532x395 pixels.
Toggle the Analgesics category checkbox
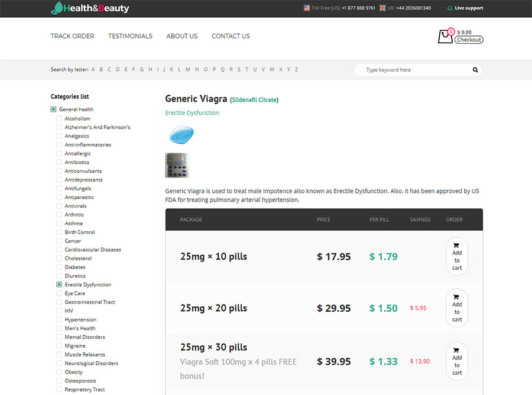pyautogui.click(x=59, y=136)
